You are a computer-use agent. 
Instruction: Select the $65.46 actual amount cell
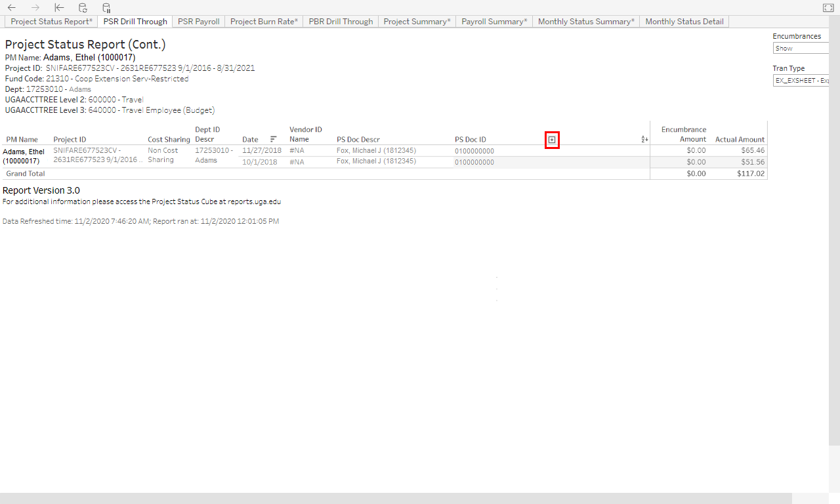pos(753,150)
